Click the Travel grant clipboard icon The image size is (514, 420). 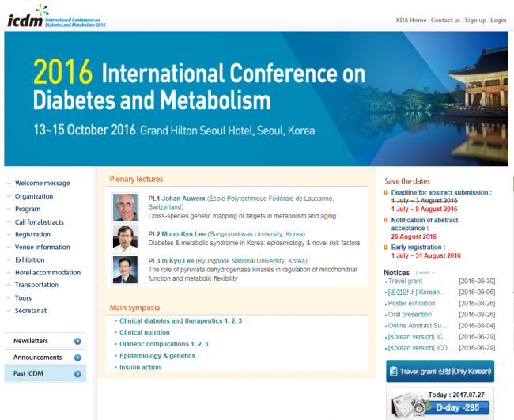coord(393,372)
